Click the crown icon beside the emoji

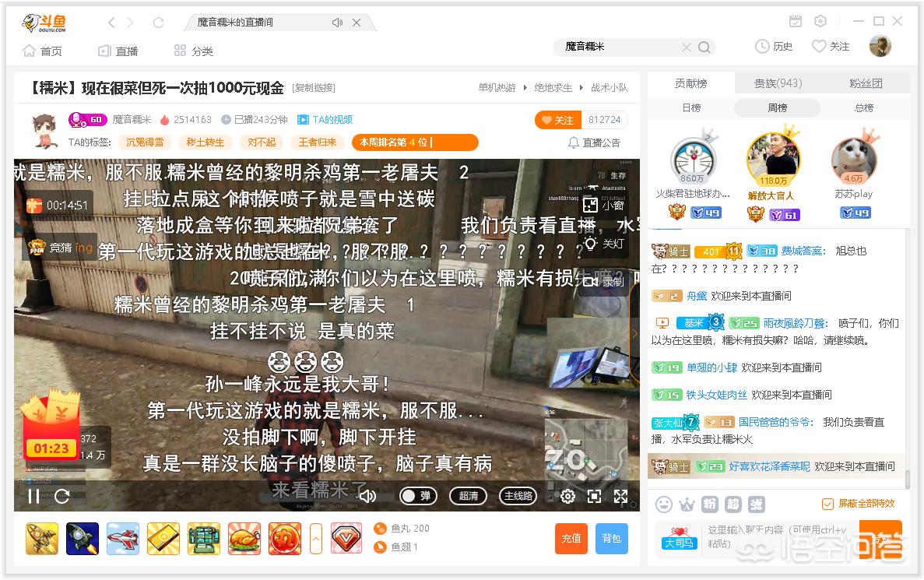click(x=687, y=504)
